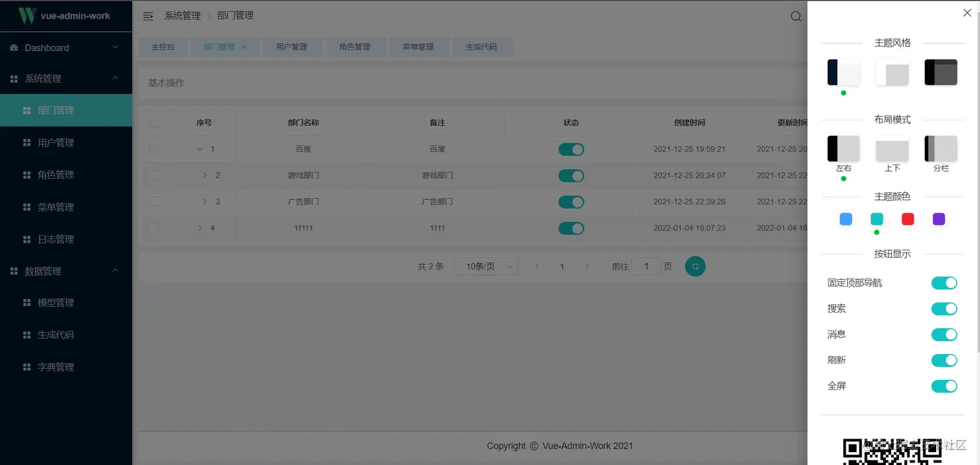Select the dark sidebar theme style thumbnail
The width and height of the screenshot is (980, 465).
(x=843, y=72)
